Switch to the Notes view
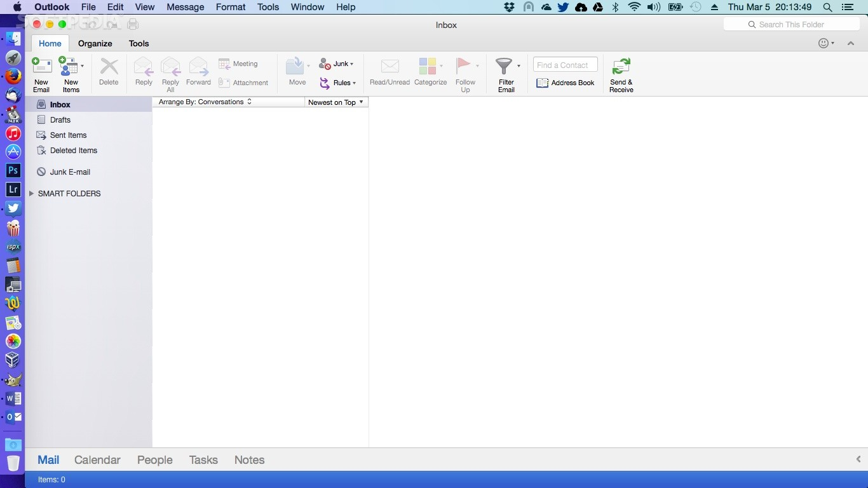 click(x=249, y=459)
